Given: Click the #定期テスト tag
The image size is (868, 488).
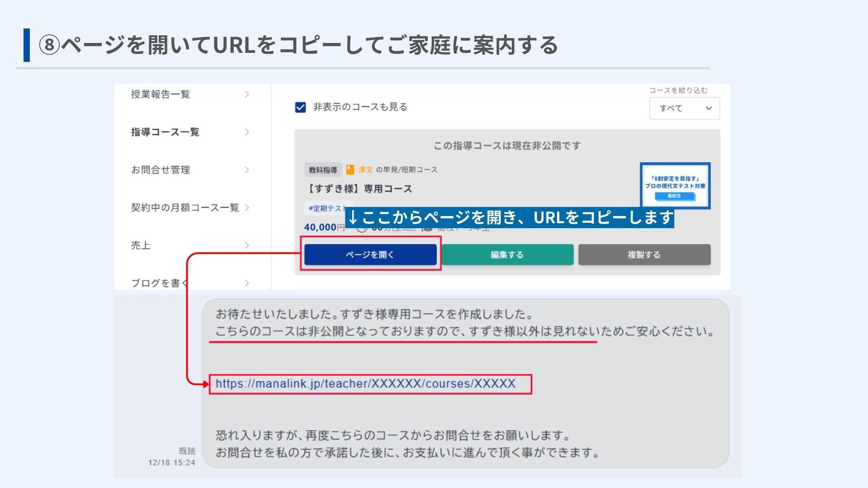Looking at the screenshot, I should (326, 208).
